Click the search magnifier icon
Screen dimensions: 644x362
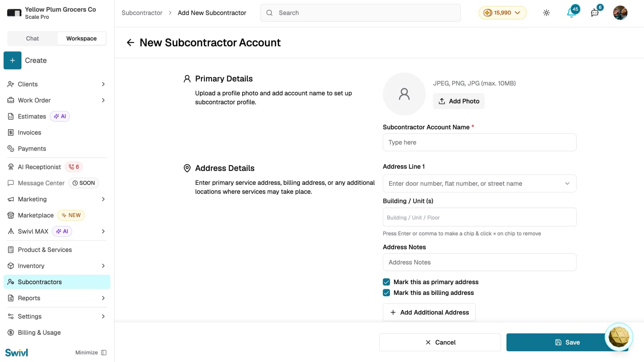(x=269, y=13)
